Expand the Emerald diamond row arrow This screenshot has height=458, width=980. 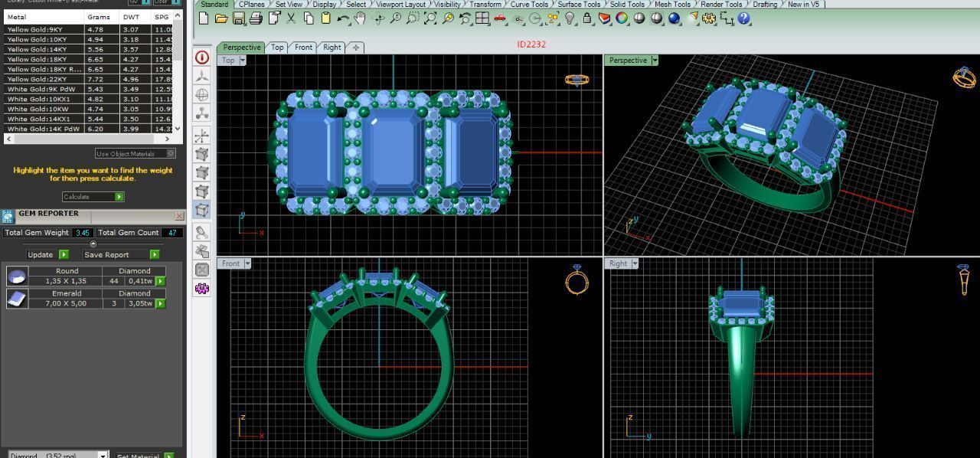click(x=160, y=303)
